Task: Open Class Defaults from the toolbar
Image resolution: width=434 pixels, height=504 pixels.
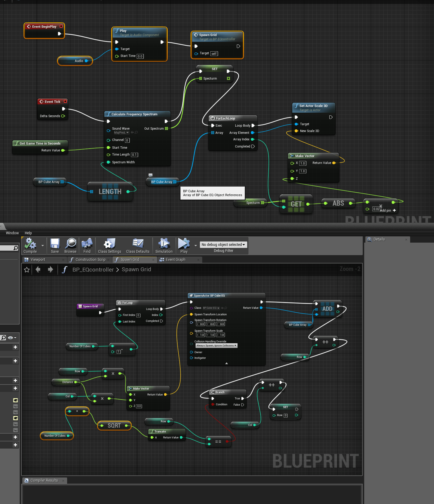Action: [x=138, y=244]
